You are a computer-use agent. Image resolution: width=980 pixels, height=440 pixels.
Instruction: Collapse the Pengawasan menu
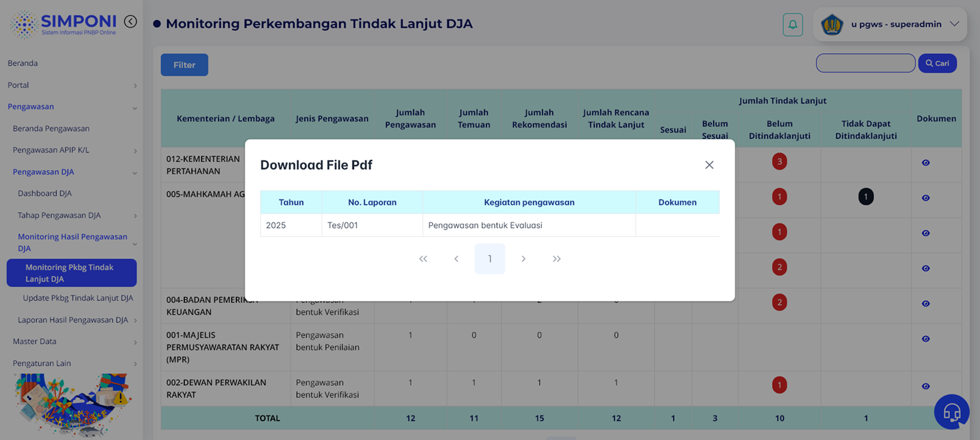click(x=135, y=108)
